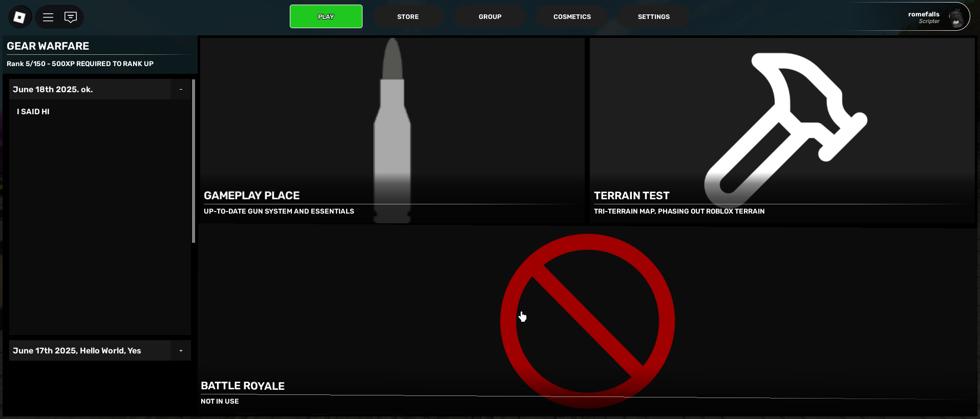This screenshot has height=419, width=980.
Task: Click the June 18th 2025. ok. header
Action: pos(90,89)
